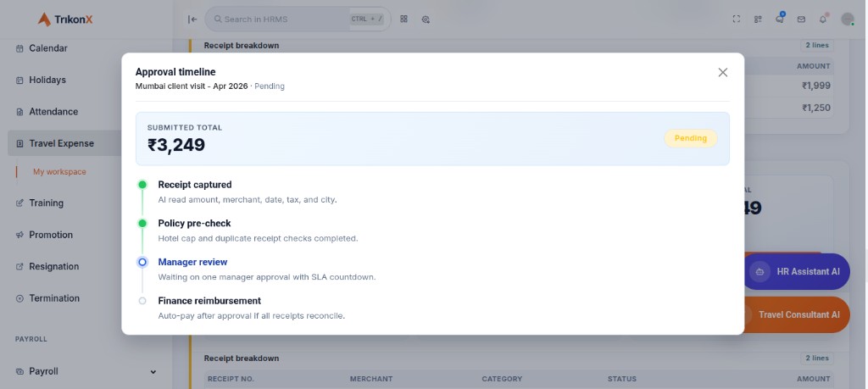The width and height of the screenshot is (868, 389).
Task: Click the Manager review step title
Action: point(192,262)
